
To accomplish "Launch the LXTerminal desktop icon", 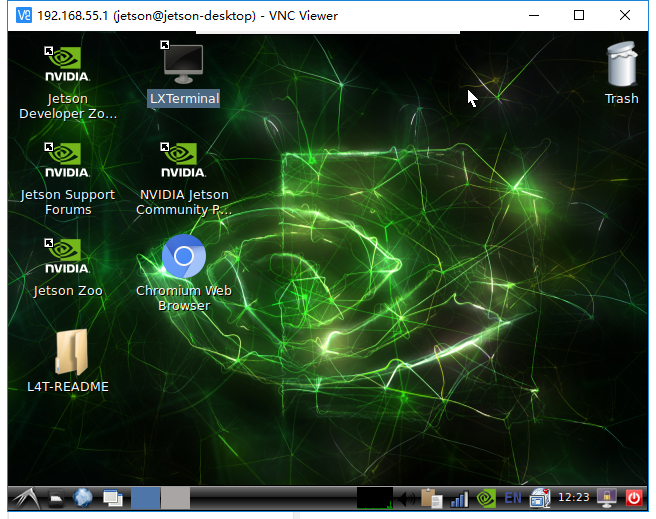I will coord(184,74).
